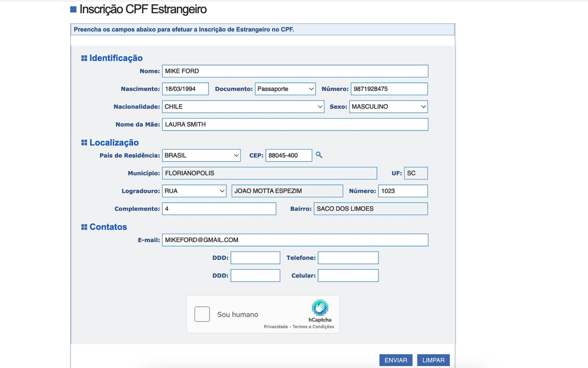Click the Nascimento date field

[185, 89]
